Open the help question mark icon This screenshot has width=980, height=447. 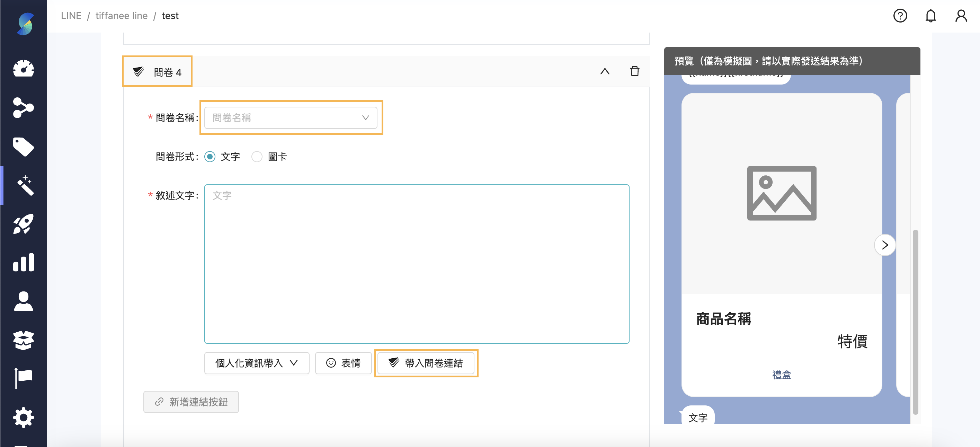pos(900,16)
